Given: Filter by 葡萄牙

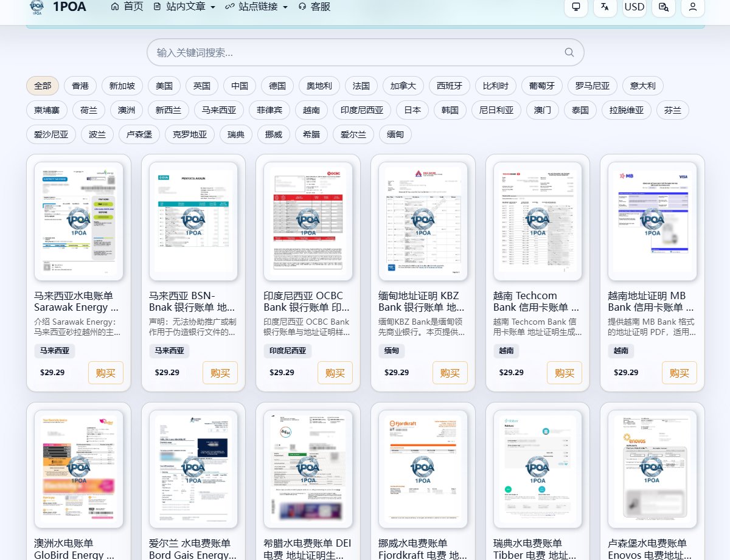Looking at the screenshot, I should 542,86.
